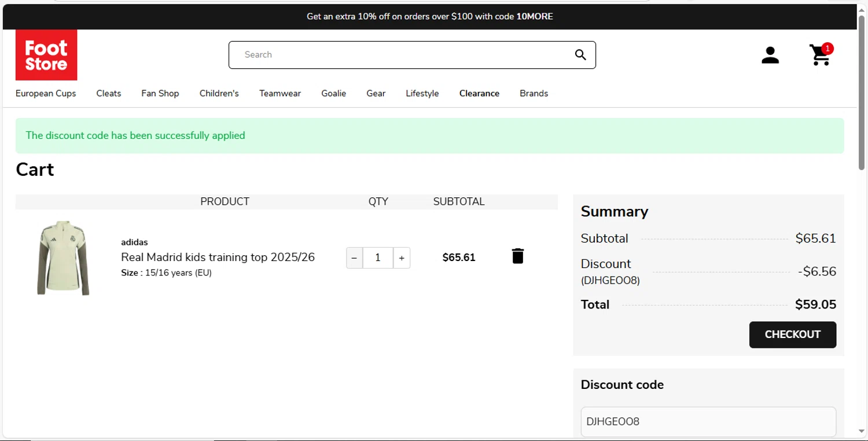Click the Cart page heading
Viewport: 868px width, 441px height.
[x=35, y=170]
